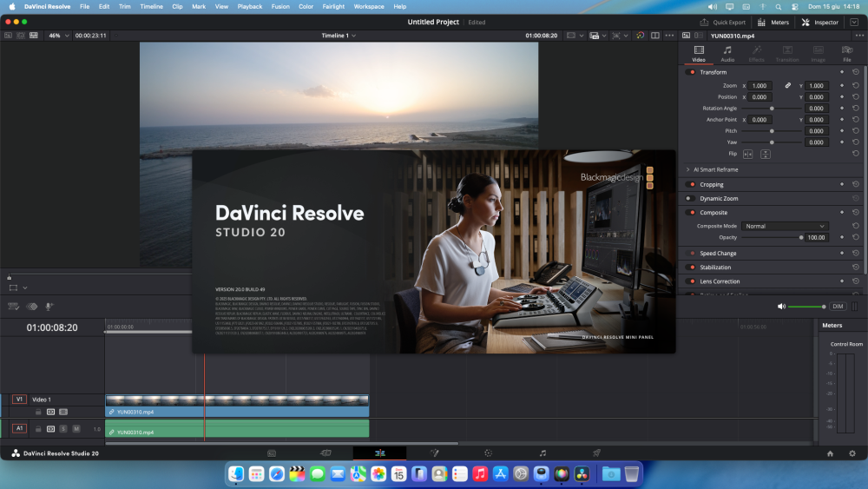Open the Trim menu

[124, 7]
